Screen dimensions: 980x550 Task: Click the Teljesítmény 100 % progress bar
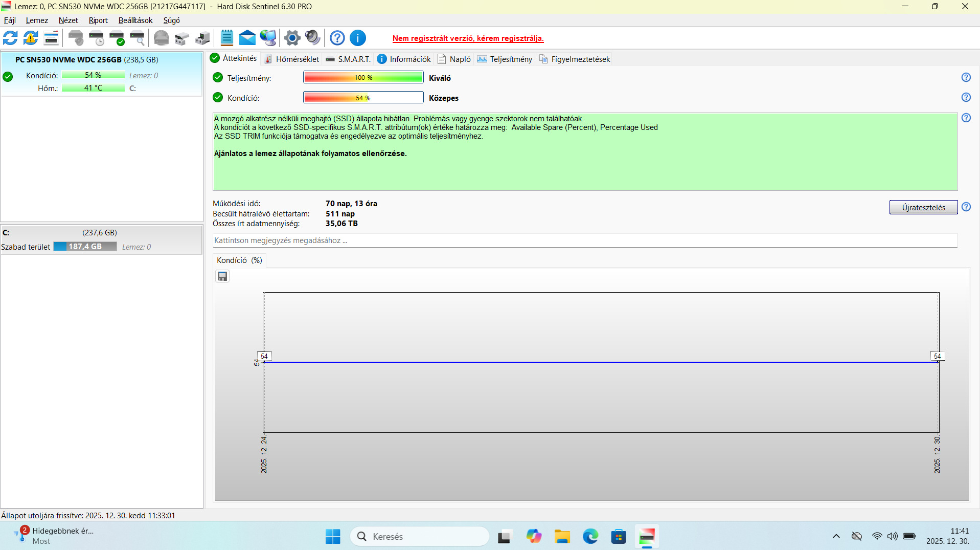[363, 77]
